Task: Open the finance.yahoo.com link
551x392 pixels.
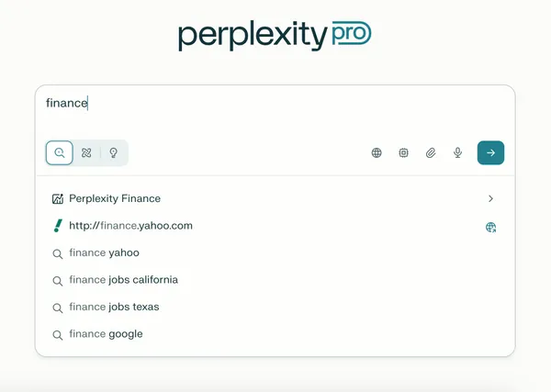Action: click(x=130, y=226)
